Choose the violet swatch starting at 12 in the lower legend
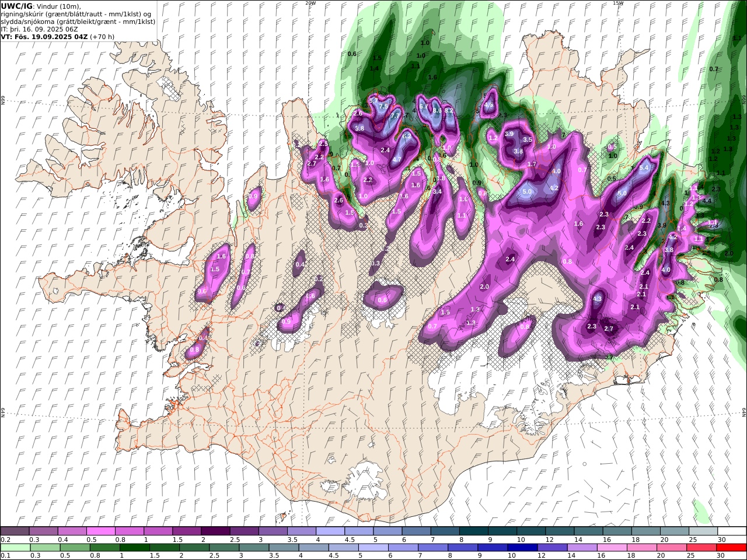 [552, 547]
